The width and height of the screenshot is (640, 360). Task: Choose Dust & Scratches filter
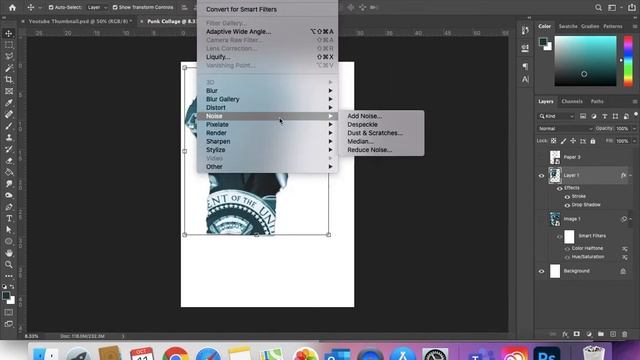[375, 133]
